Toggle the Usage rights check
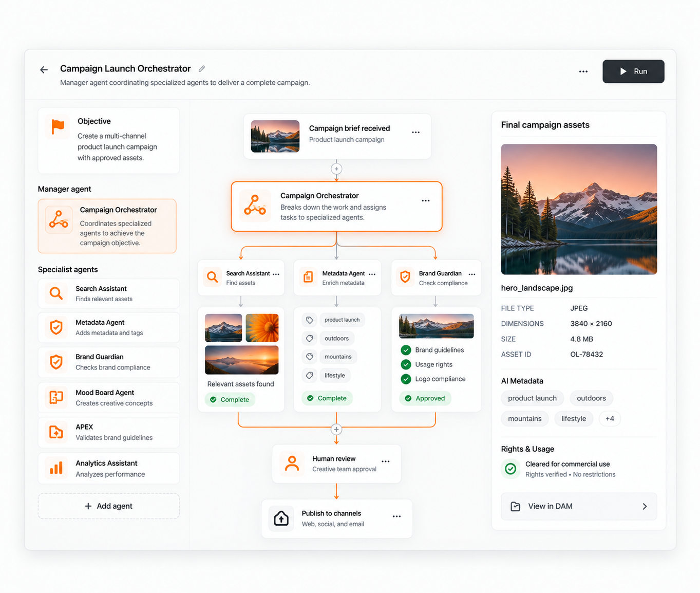Screen dimensions: 700x593 [406, 364]
